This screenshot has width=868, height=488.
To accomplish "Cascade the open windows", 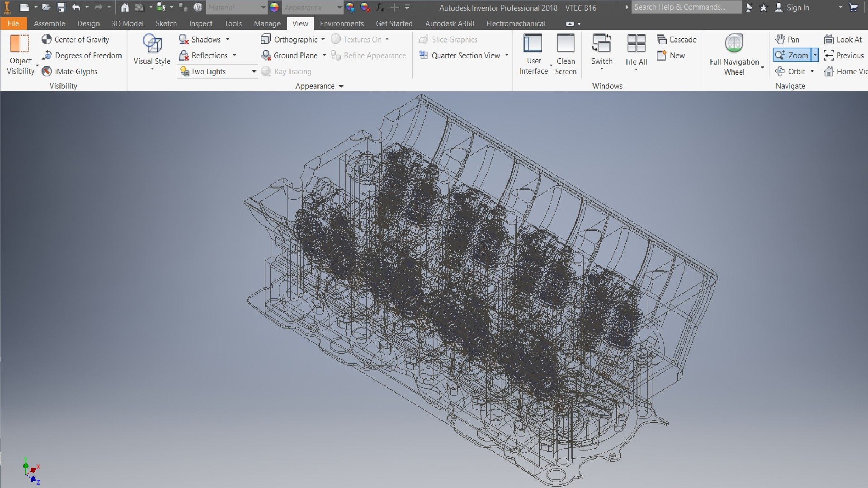I will pos(677,39).
